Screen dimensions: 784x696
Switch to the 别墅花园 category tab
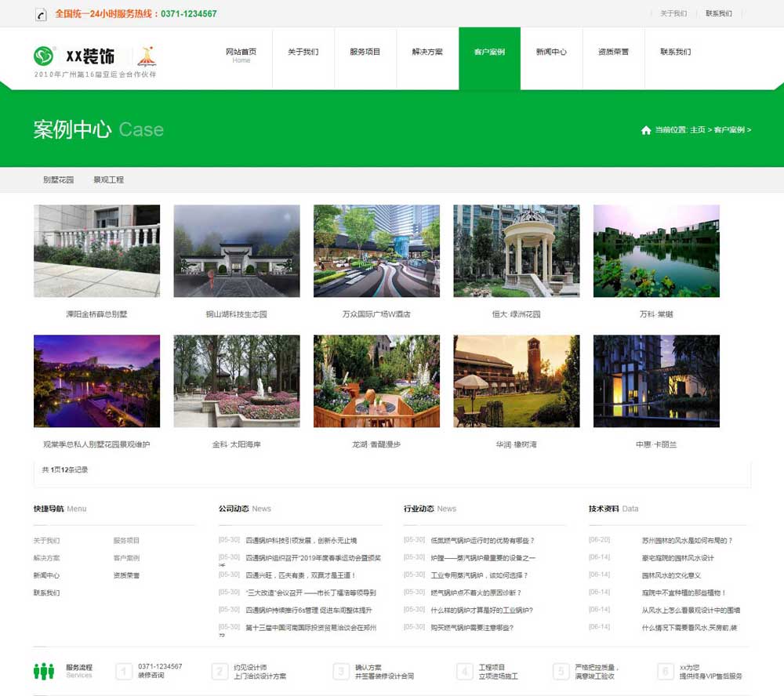(59, 180)
